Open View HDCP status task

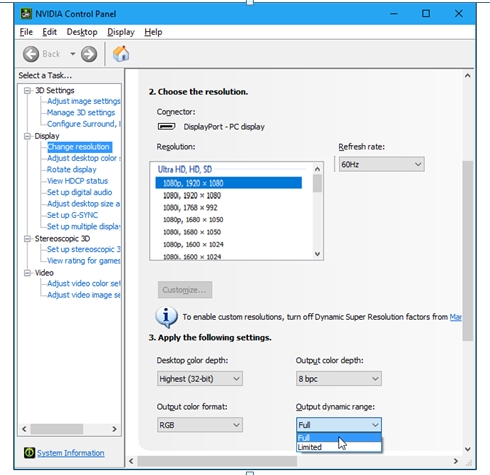coord(78,181)
